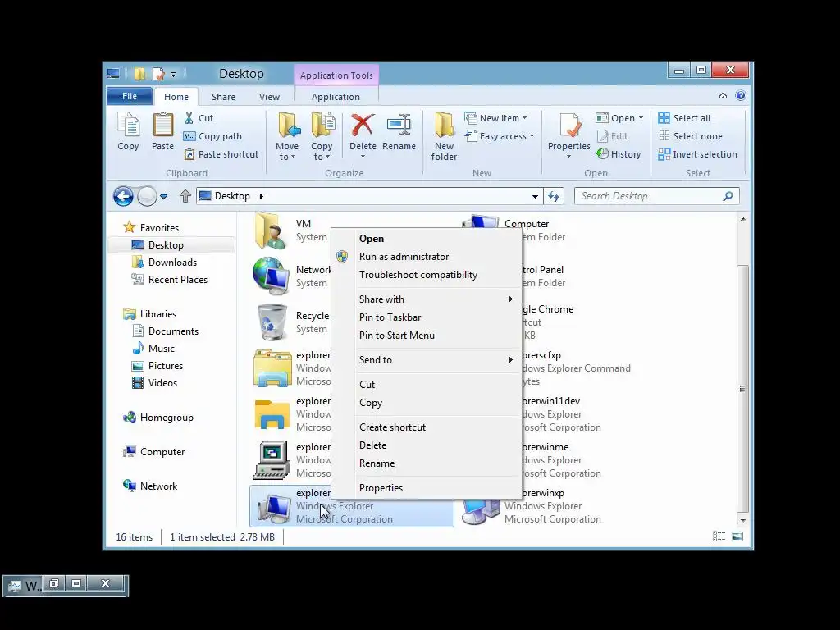This screenshot has width=840, height=630.
Task: Click the History button in Open group
Action: pos(619,154)
